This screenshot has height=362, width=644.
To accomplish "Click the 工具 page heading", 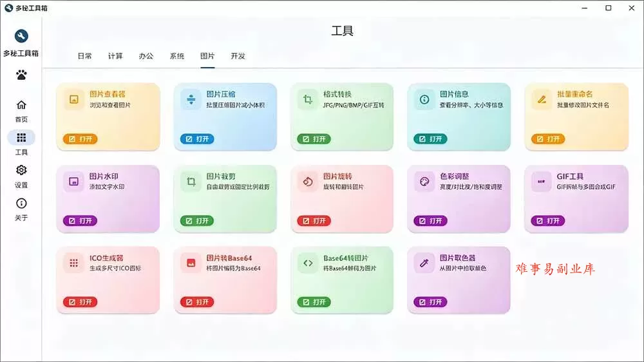I will pos(343,31).
